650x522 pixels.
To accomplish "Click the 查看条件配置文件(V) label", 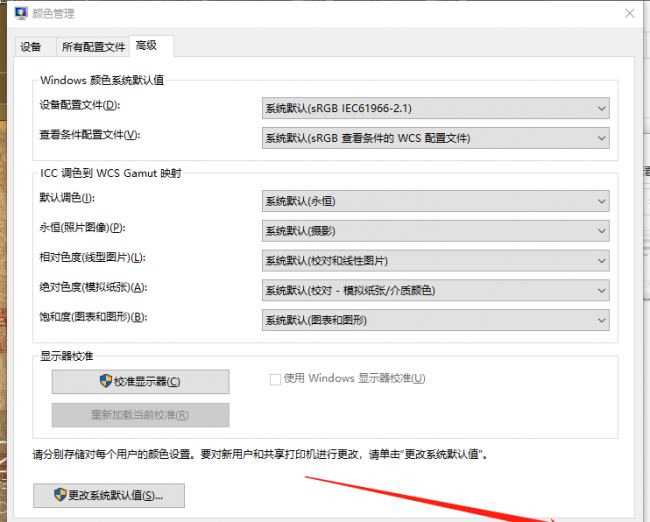I will 90,135.
